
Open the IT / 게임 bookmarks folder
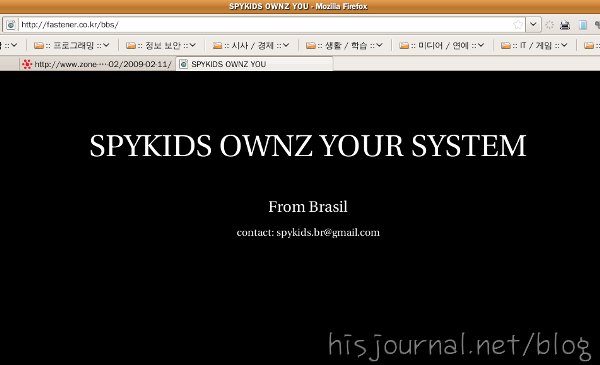[534, 46]
